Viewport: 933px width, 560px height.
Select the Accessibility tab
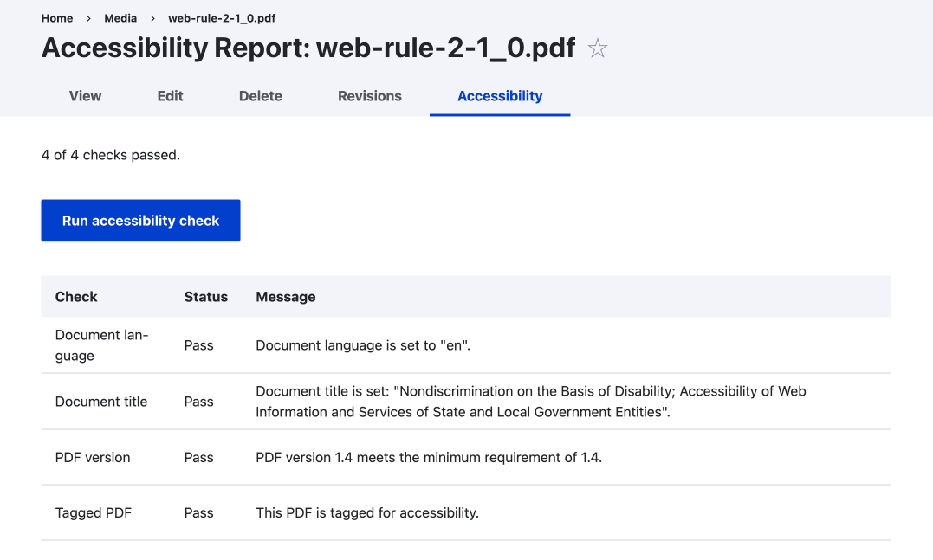point(500,96)
